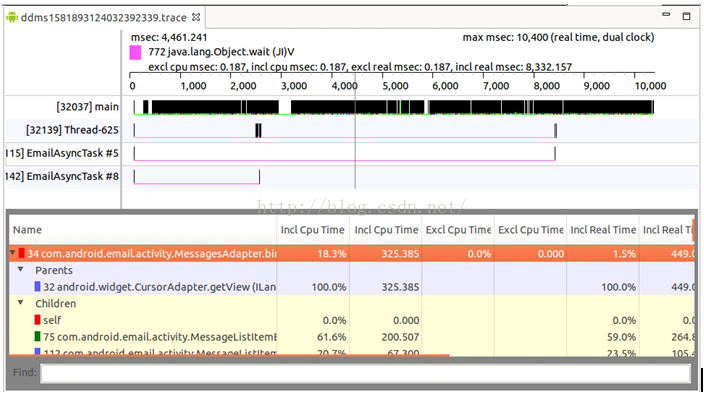Click the 1.5% Incl Real Time cell
This screenshot has width=704, height=393.
point(624,254)
